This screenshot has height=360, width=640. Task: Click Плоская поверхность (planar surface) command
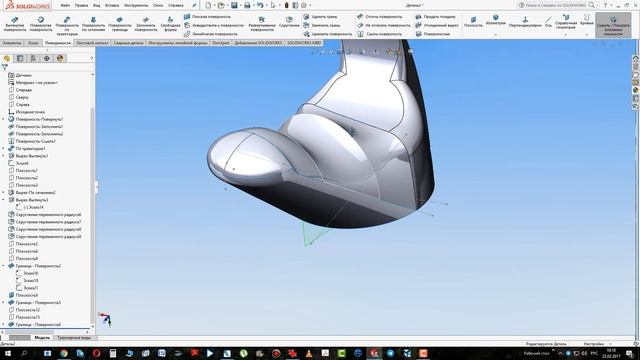(207, 17)
